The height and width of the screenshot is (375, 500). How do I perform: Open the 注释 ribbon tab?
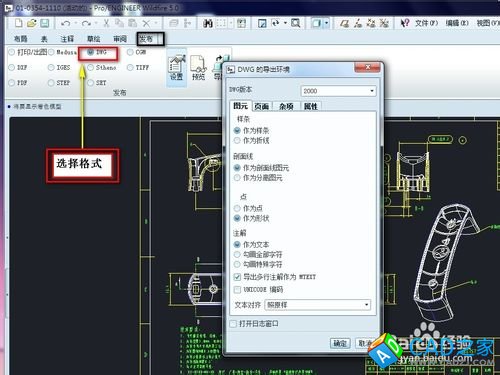click(67, 39)
